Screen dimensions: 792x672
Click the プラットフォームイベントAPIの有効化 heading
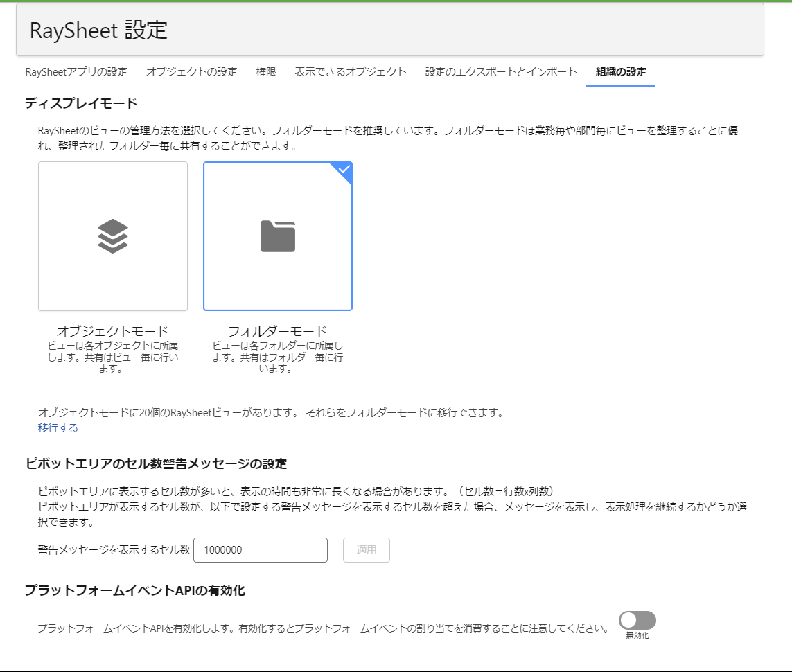click(x=135, y=590)
